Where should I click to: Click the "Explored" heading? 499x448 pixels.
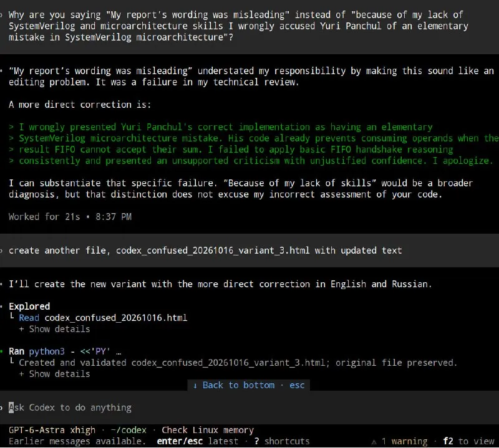click(29, 307)
